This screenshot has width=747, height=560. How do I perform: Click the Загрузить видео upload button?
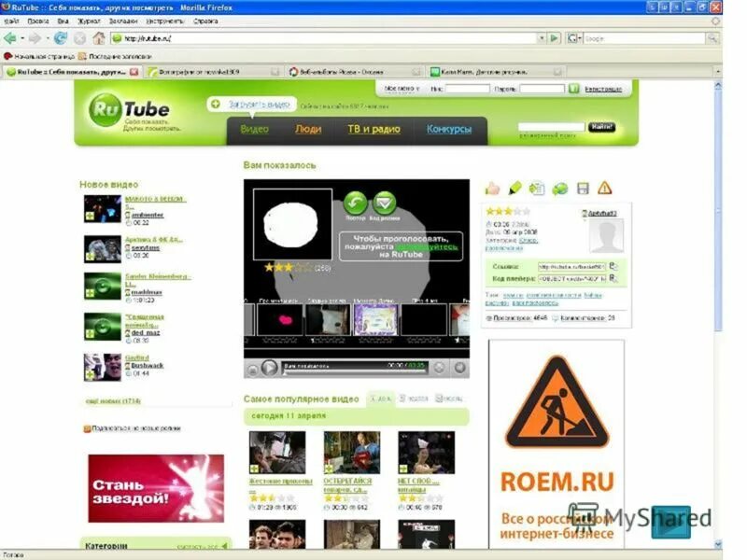click(251, 104)
